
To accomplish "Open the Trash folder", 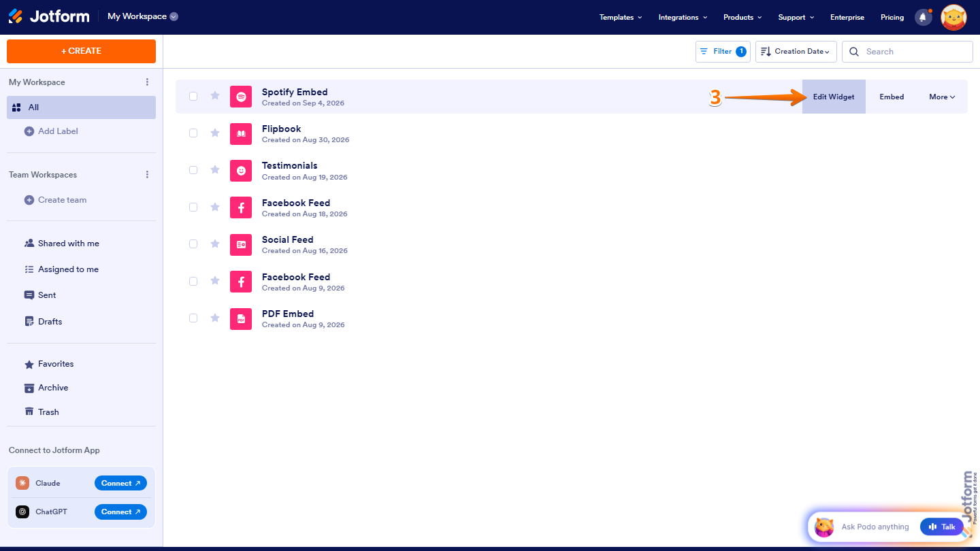I will (48, 412).
